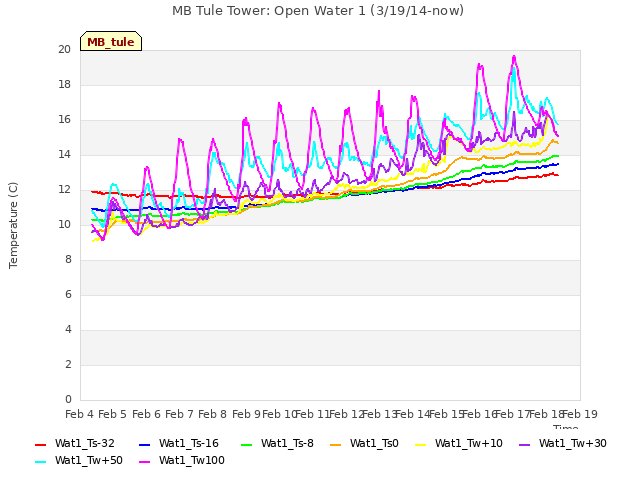
Task: Click the Feb 9 x-axis tick label
Action: 246,414
